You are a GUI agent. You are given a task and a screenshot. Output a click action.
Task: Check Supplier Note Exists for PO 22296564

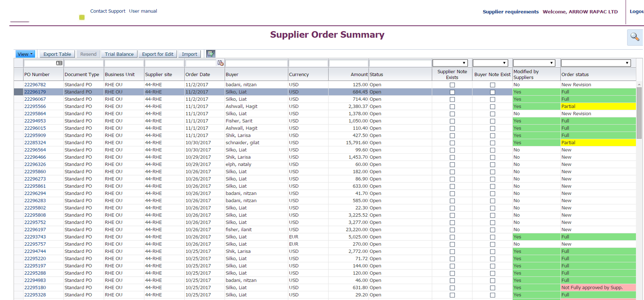click(x=452, y=150)
